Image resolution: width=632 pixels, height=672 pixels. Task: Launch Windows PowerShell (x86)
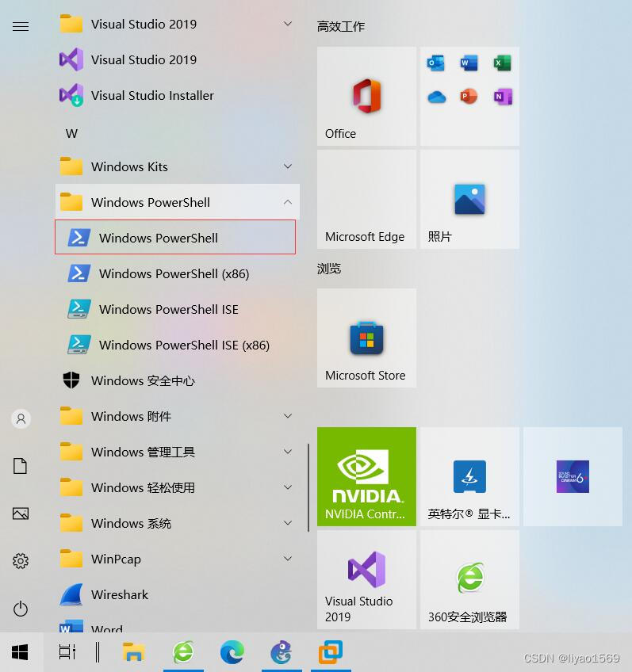coord(178,273)
